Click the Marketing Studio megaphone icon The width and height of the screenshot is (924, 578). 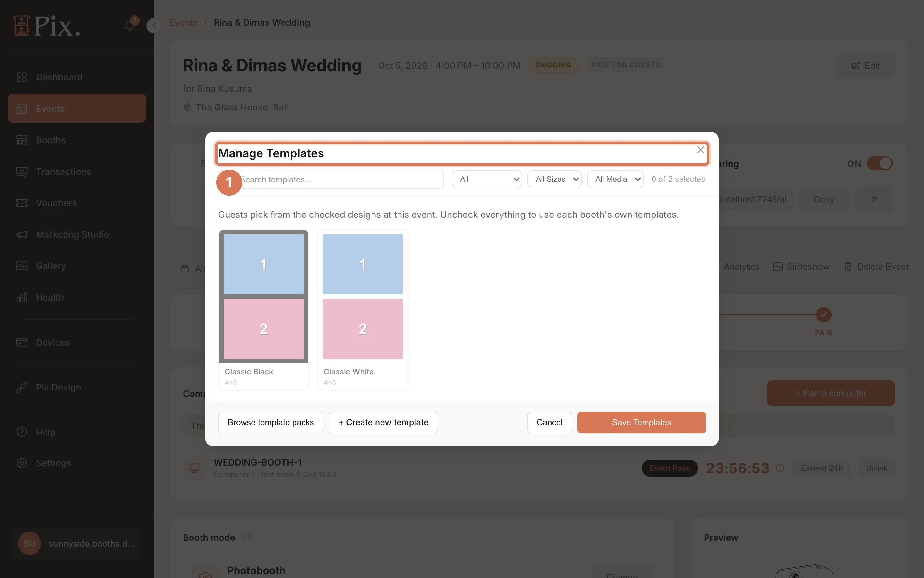(22, 234)
